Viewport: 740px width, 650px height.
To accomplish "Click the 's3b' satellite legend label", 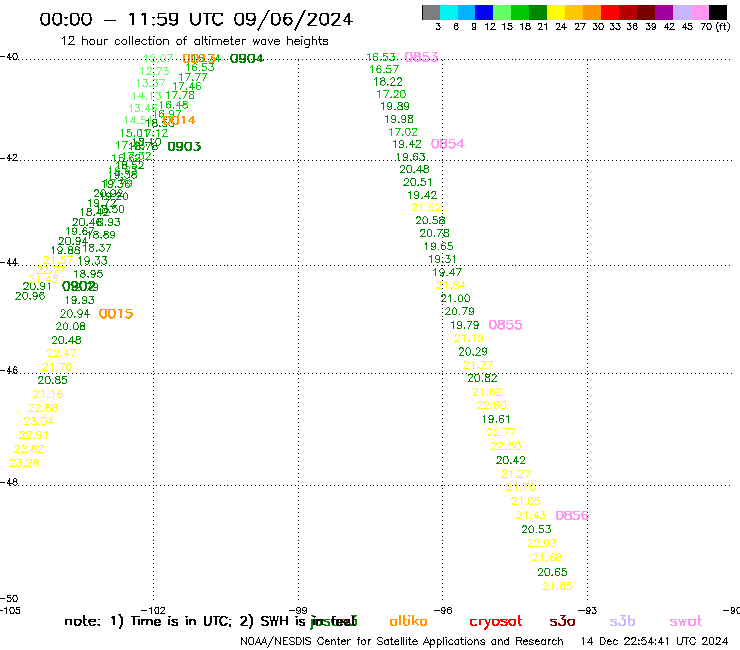I will [x=622, y=621].
